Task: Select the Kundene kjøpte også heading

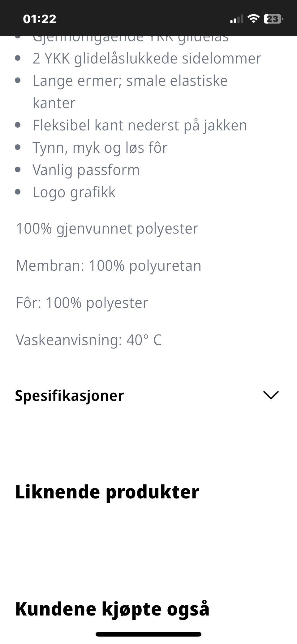Action: 112,609
